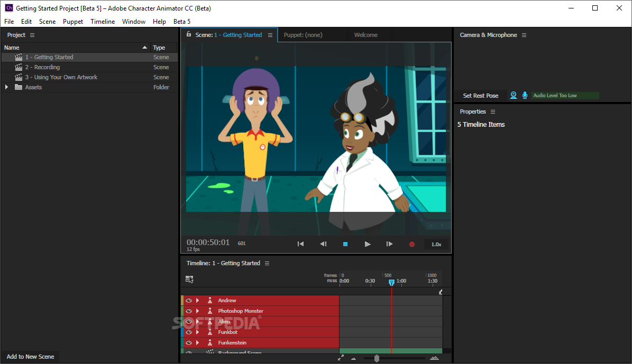Open the Scene panel menu icon
Image resolution: width=632 pixels, height=364 pixels.
coord(270,35)
